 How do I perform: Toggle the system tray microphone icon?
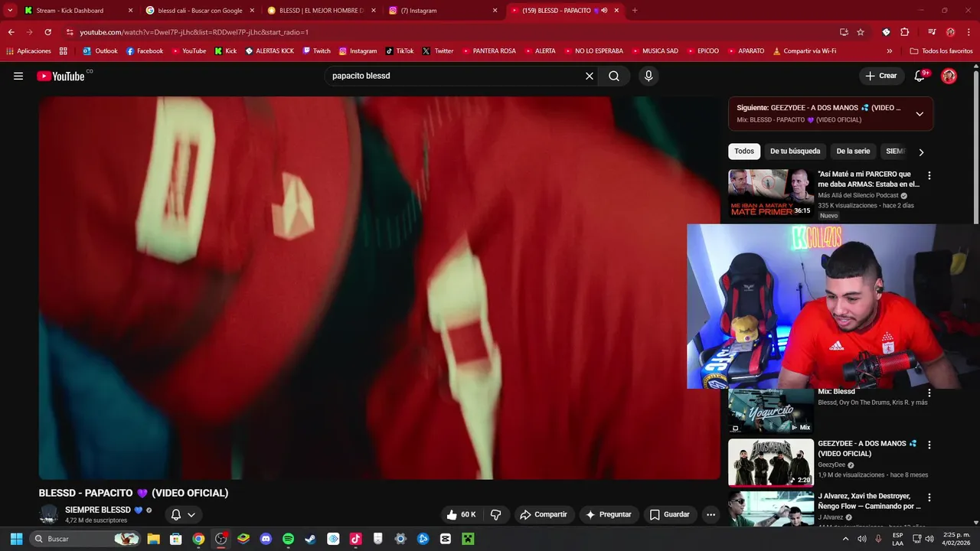878,539
